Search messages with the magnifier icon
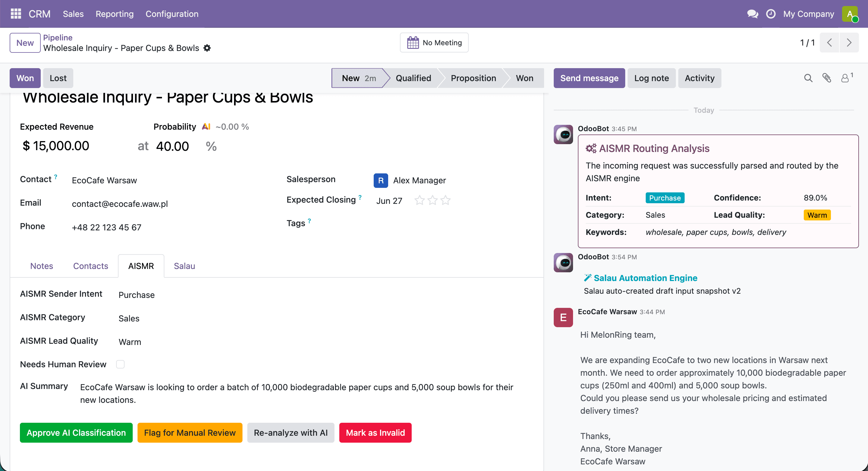The image size is (868, 471). 808,78
